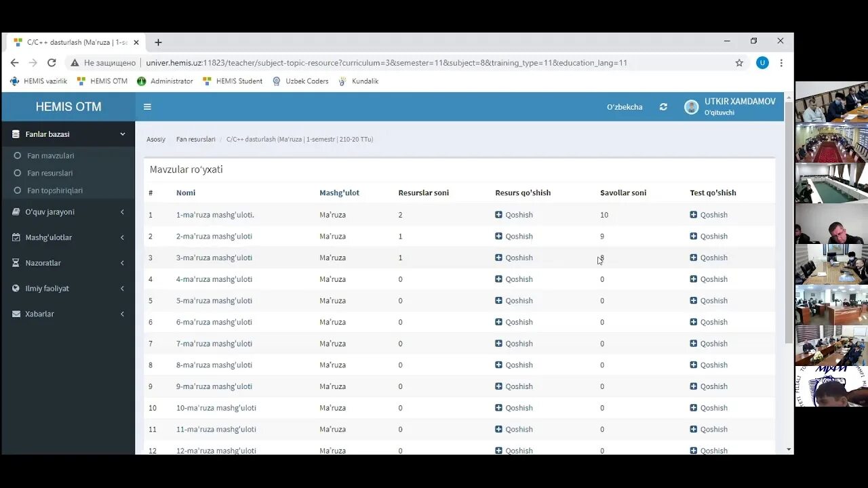Click HEMIS OTM logo header
This screenshot has width=868, height=488.
[68, 106]
